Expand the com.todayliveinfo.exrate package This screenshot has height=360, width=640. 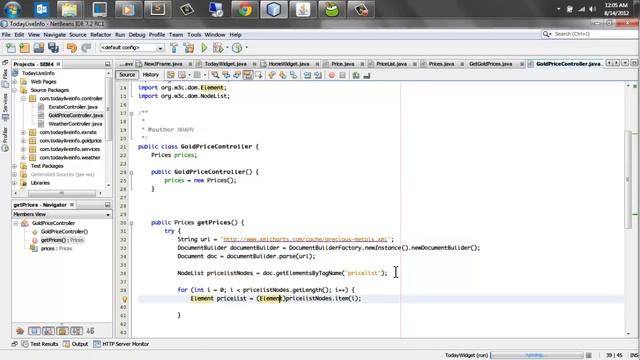tap(23, 132)
